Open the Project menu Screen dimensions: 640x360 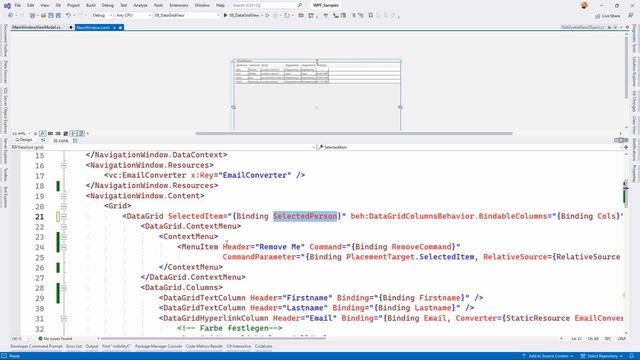(73, 5)
